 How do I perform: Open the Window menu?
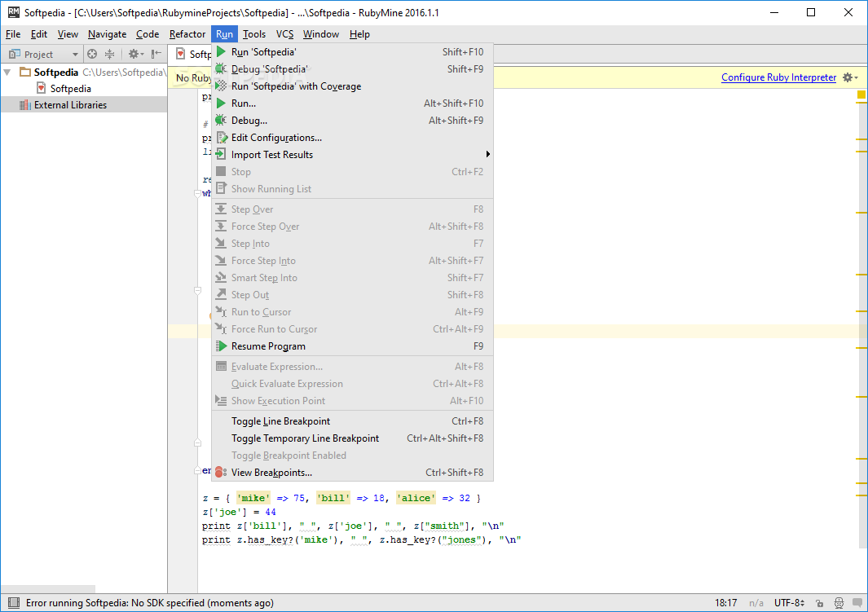coord(320,34)
